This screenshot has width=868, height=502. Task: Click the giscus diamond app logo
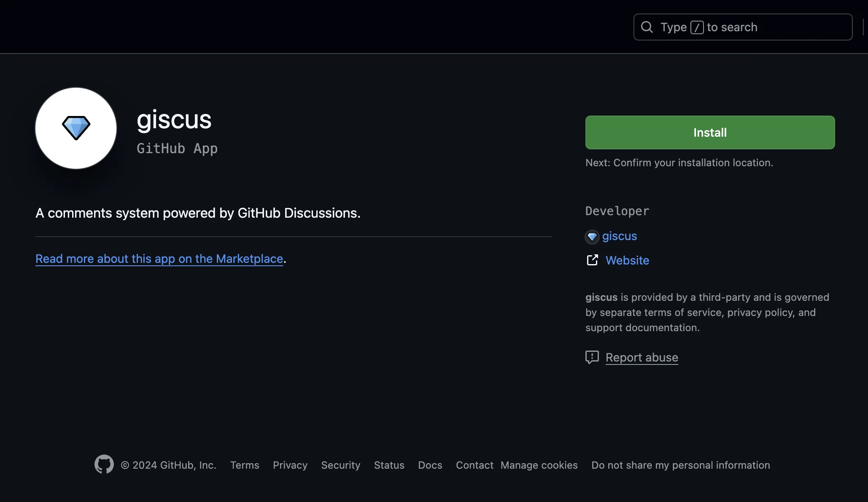click(76, 128)
